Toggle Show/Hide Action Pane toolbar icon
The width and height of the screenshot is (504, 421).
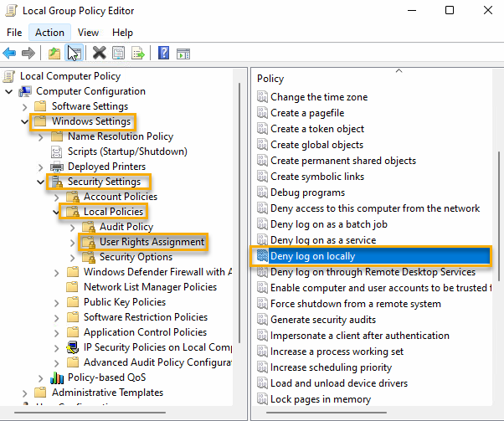[183, 54]
